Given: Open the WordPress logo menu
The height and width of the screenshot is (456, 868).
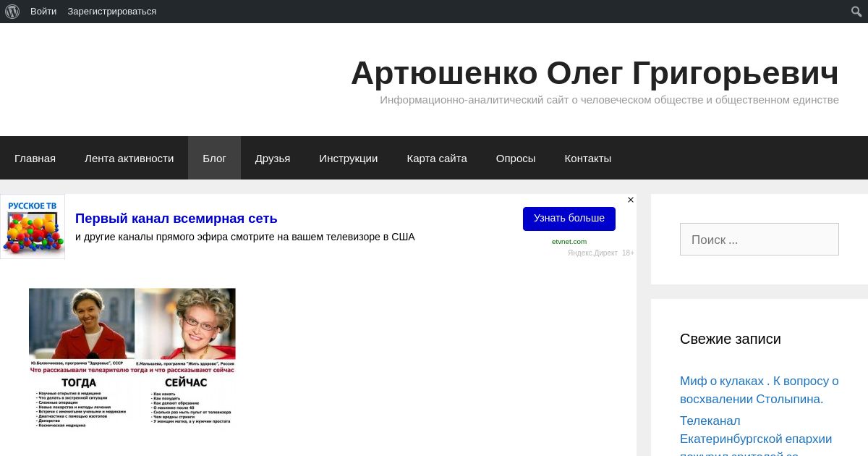Looking at the screenshot, I should tap(12, 12).
